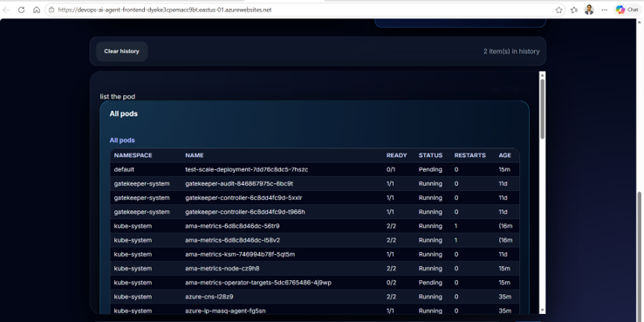
Task: Select pod gatekeeper-controller-6c8dd4fc9d-5xxlr
Action: point(243,198)
